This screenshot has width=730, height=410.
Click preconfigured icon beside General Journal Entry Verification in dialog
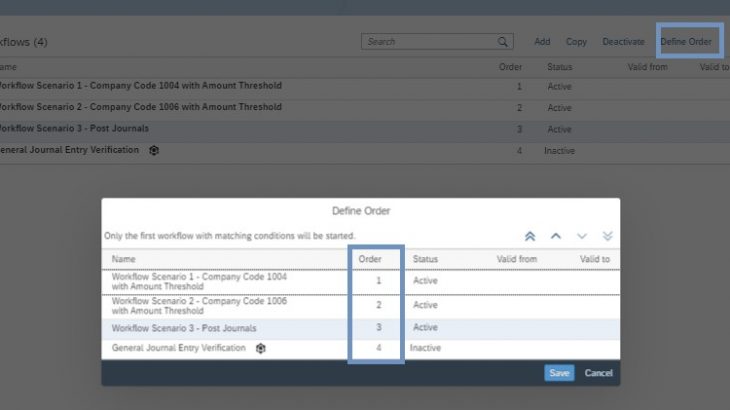pyautogui.click(x=261, y=348)
